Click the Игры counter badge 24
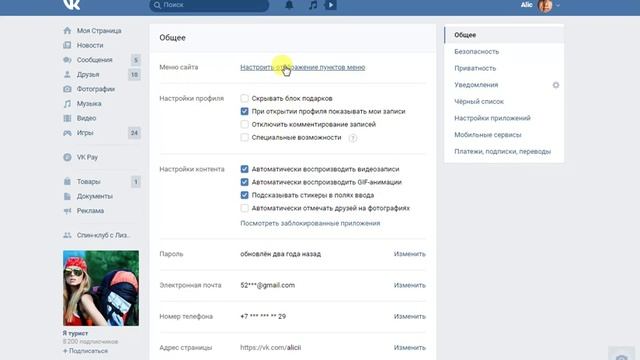 [134, 133]
